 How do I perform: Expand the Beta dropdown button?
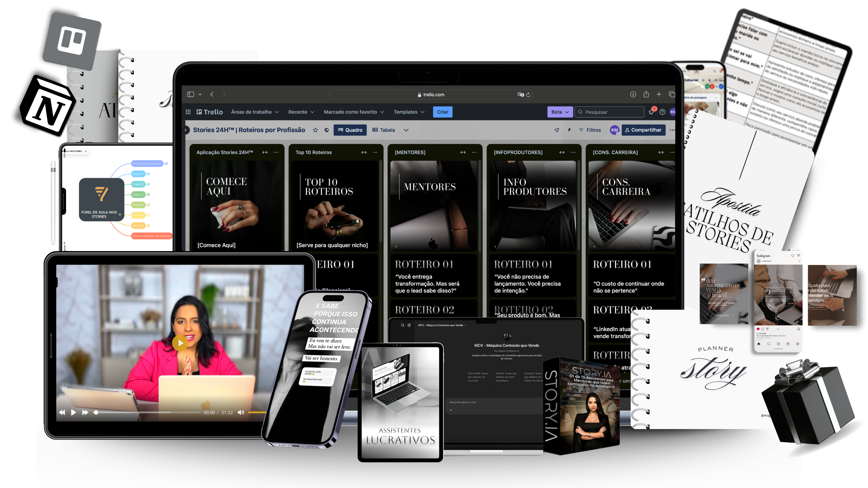coord(560,112)
